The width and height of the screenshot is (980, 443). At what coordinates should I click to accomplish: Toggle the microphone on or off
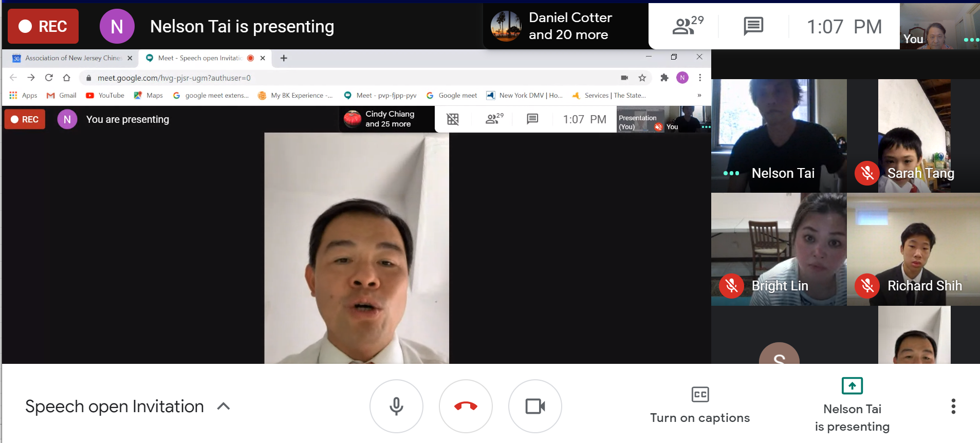point(396,407)
